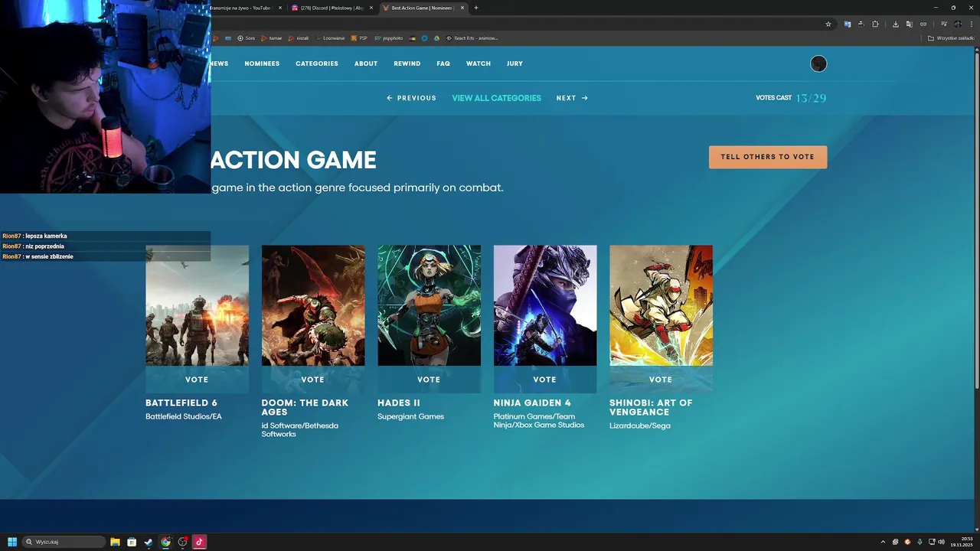
Task: Open OBS Studio from taskbar
Action: click(182, 542)
